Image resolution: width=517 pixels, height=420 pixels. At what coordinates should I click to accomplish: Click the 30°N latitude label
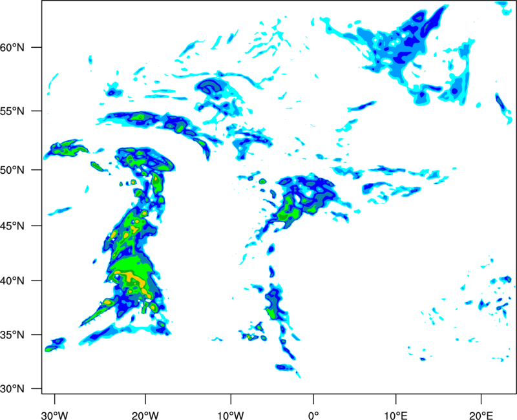pyautogui.click(x=12, y=389)
